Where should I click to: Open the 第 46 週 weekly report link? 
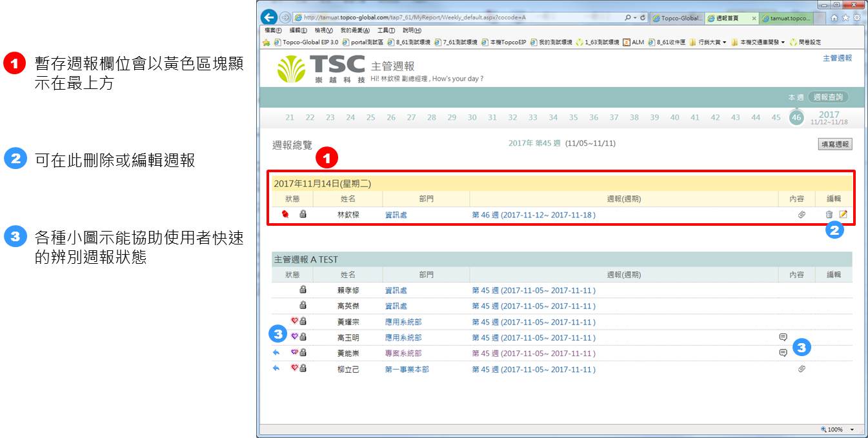coord(534,215)
